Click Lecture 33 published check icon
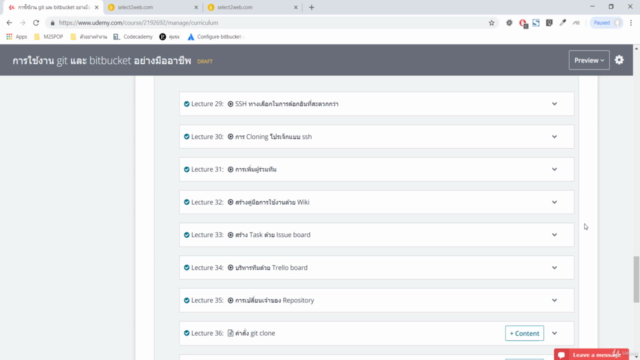 click(187, 235)
